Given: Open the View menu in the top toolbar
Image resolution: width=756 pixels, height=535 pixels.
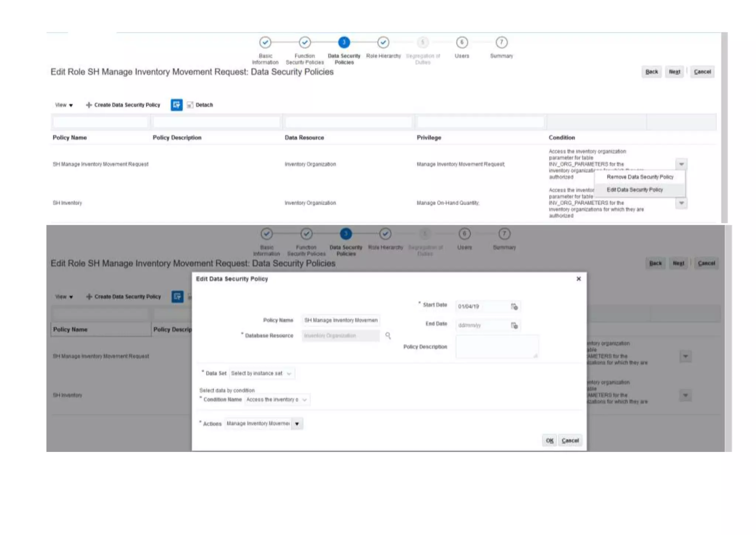Looking at the screenshot, I should click(x=64, y=105).
